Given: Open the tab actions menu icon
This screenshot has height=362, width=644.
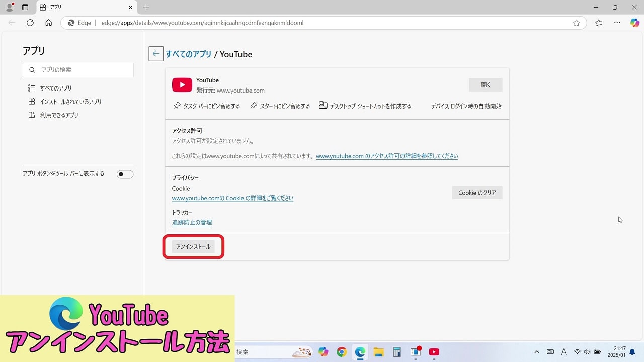Looking at the screenshot, I should 25,7.
